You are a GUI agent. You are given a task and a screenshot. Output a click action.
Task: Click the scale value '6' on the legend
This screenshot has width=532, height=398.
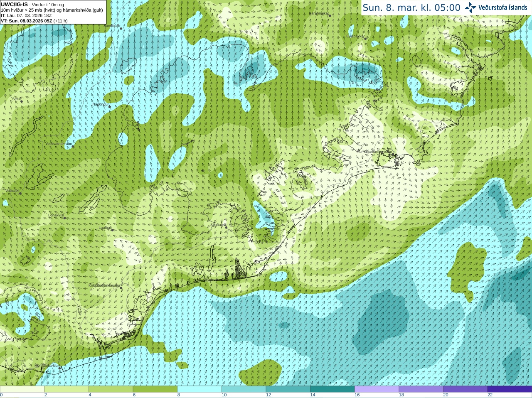coord(134,395)
